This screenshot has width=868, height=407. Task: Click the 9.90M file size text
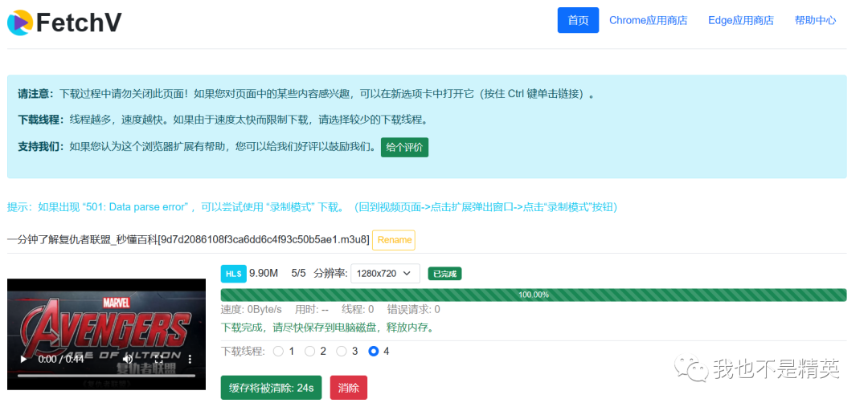pyautogui.click(x=264, y=273)
